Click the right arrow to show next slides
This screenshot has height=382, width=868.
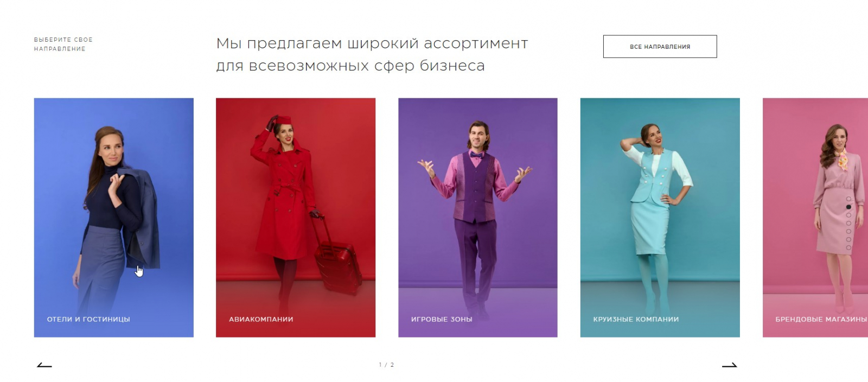pyautogui.click(x=729, y=365)
